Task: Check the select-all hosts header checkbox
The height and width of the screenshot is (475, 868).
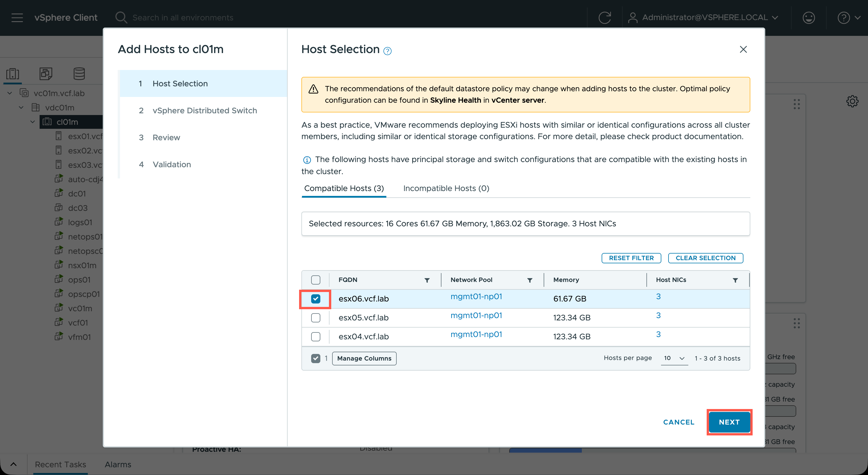Action: click(315, 280)
